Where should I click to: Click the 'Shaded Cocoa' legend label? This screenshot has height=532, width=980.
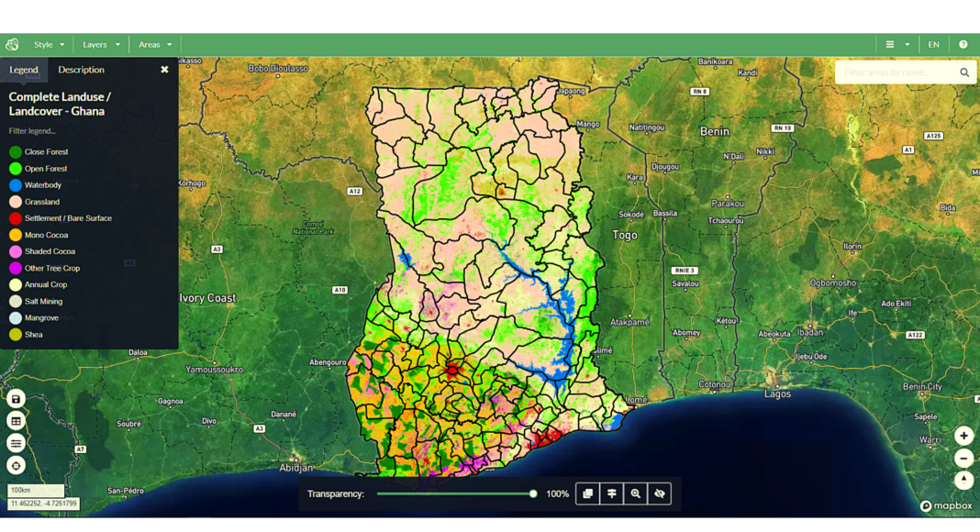point(50,251)
